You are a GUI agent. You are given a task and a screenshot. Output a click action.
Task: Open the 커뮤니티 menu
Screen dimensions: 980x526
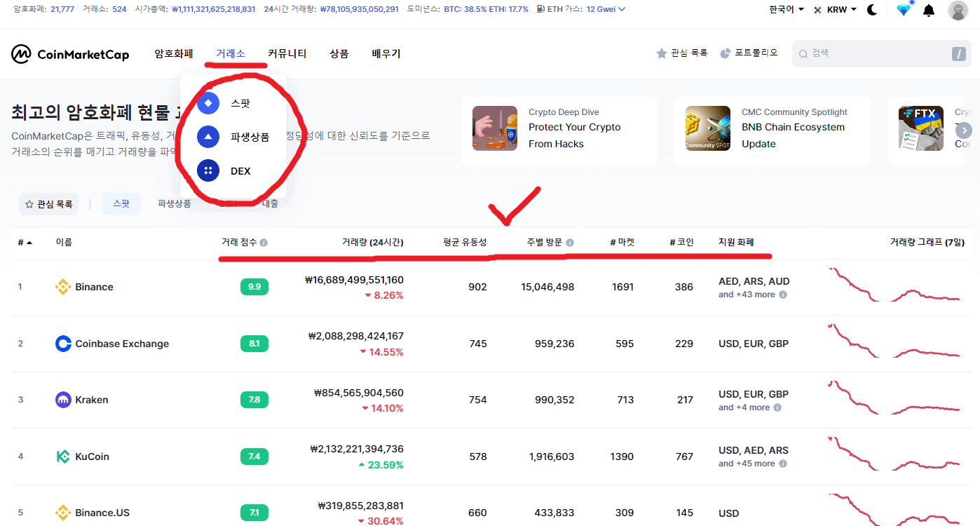[287, 53]
